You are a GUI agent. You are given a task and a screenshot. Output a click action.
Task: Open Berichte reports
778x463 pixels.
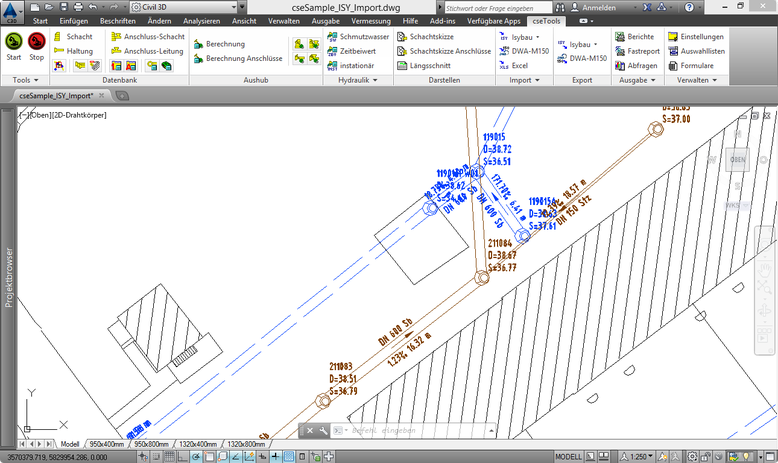pyautogui.click(x=635, y=37)
